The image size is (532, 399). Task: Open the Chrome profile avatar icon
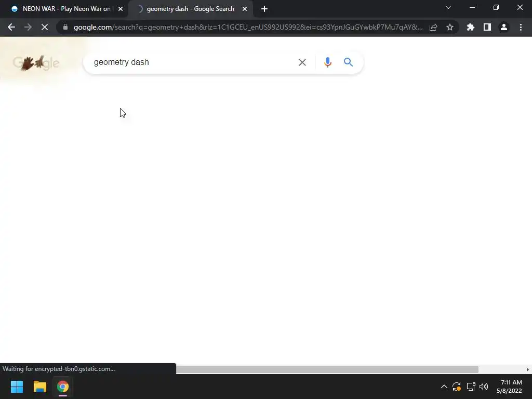pyautogui.click(x=504, y=27)
